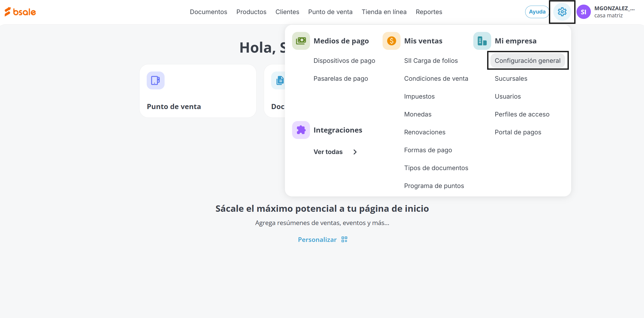Go to SII Carga de folios
The height and width of the screenshot is (318, 644).
tap(431, 61)
